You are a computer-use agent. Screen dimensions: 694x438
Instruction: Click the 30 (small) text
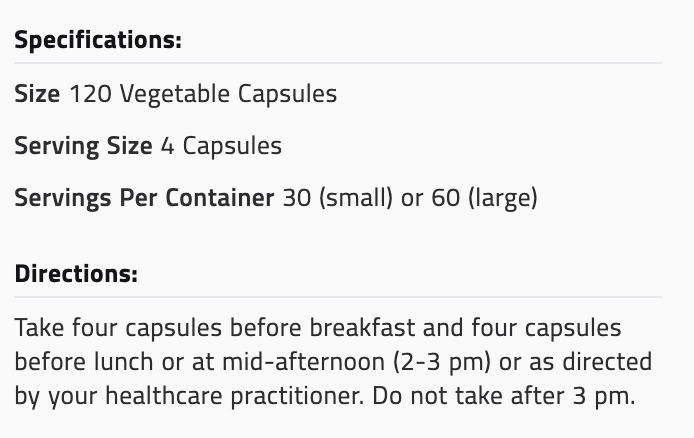pyautogui.click(x=338, y=197)
